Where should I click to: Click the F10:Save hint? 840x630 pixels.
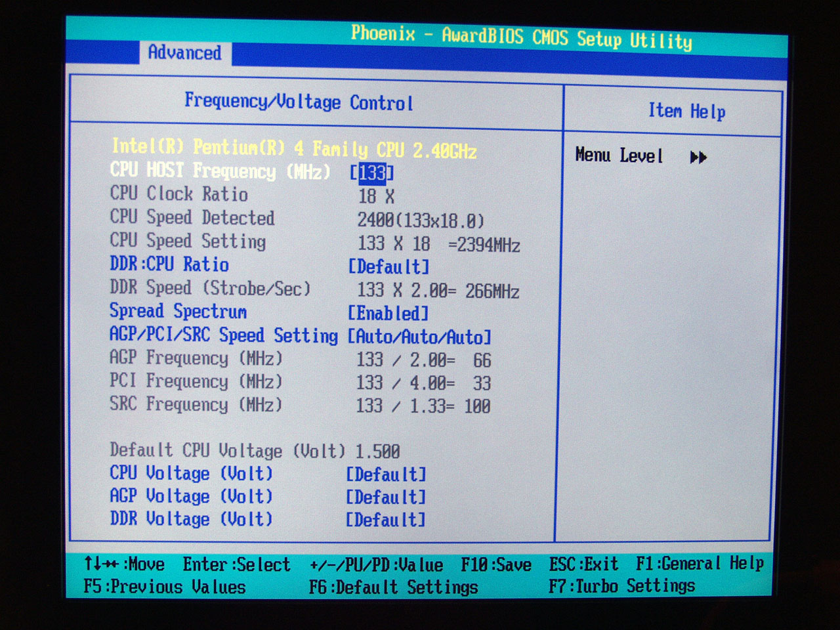pyautogui.click(x=496, y=564)
